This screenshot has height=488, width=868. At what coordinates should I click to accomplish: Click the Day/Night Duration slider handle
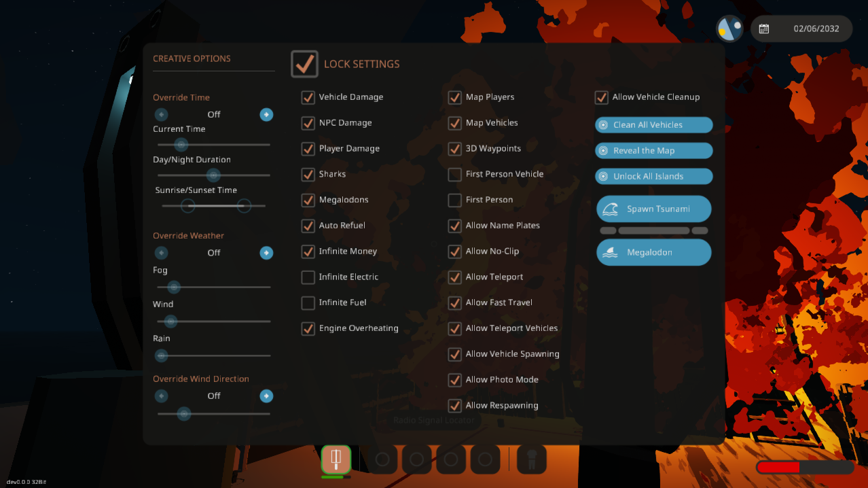coord(213,175)
